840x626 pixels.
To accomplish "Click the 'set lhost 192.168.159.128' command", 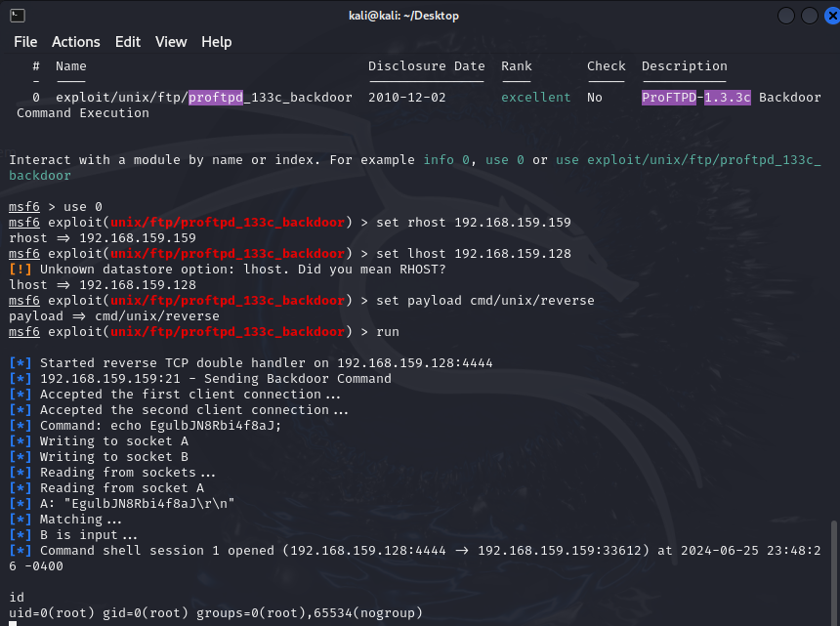I will tap(474, 253).
